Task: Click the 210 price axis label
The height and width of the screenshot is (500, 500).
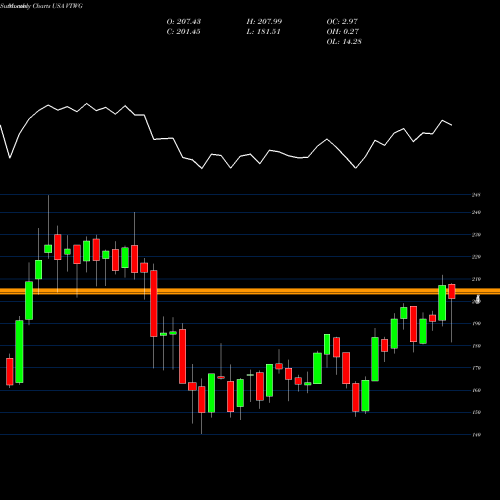Action: coord(476,279)
